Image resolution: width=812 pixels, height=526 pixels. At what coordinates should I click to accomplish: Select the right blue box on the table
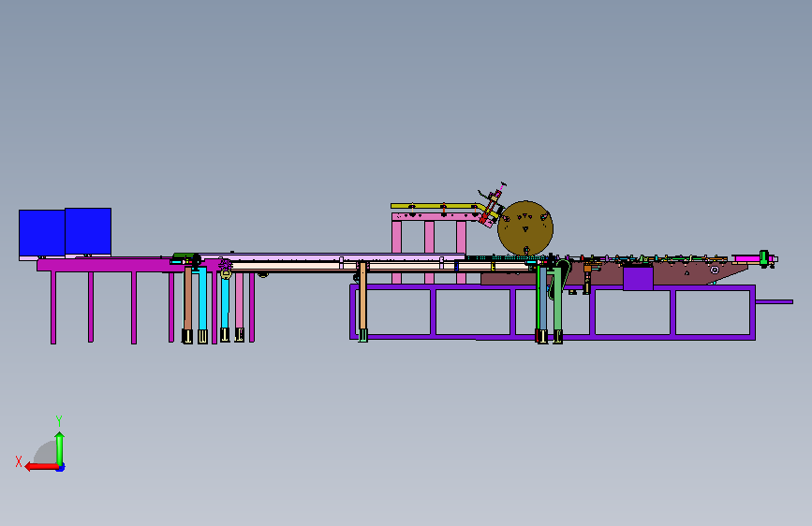point(88,231)
